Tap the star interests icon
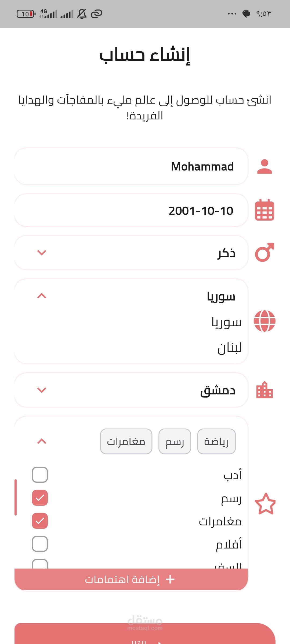The image size is (290, 644). click(265, 504)
